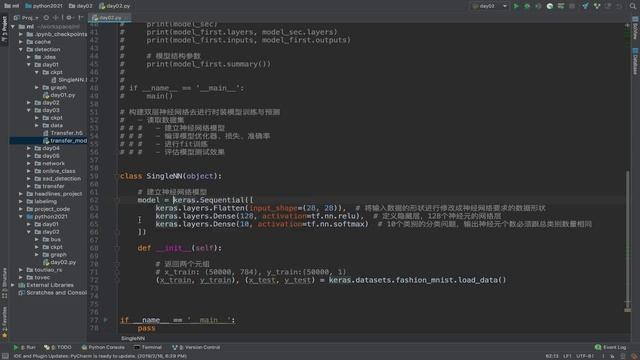Open the Structure side tool window
The height and width of the screenshot is (360, 640).
coord(4,282)
